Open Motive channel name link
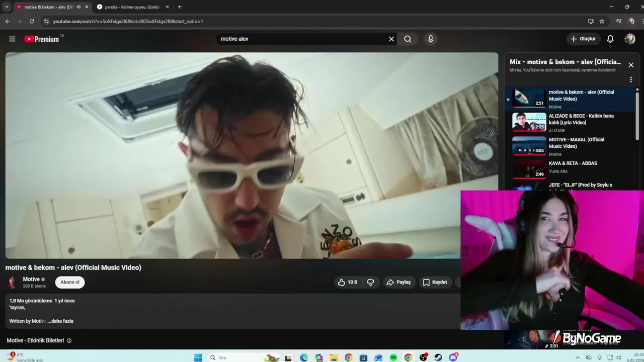Viewport: 644px width, 362px height. click(x=31, y=279)
